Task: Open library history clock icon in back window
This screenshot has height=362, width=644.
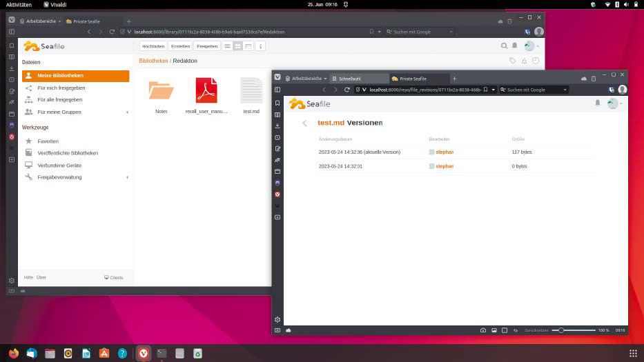Action: click(x=536, y=61)
